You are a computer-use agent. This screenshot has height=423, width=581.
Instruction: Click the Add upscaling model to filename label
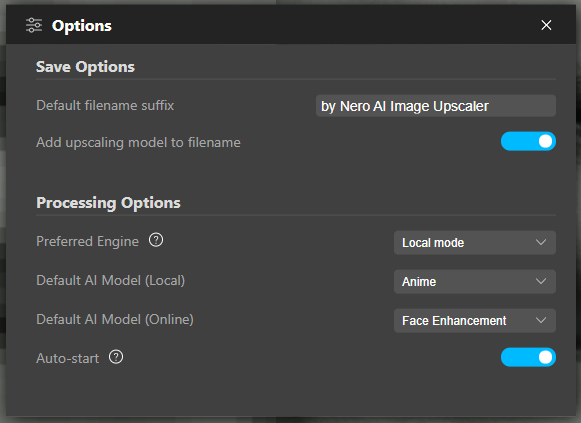[x=138, y=143]
